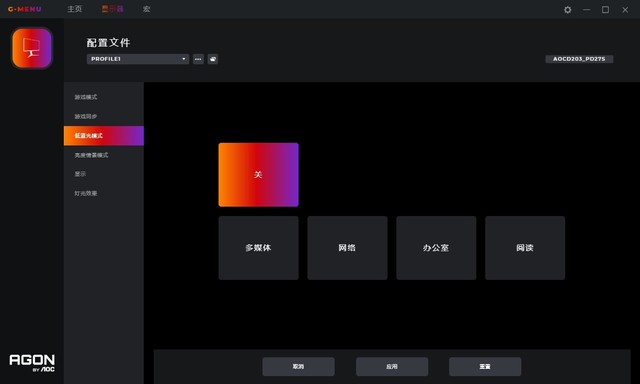Image resolution: width=640 pixels, height=384 pixels.
Task: Open profile options (three dots) button
Action: (x=198, y=59)
